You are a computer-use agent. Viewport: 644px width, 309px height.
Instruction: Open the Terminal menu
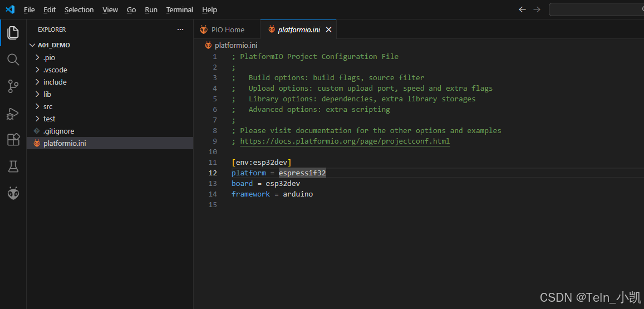(179, 10)
